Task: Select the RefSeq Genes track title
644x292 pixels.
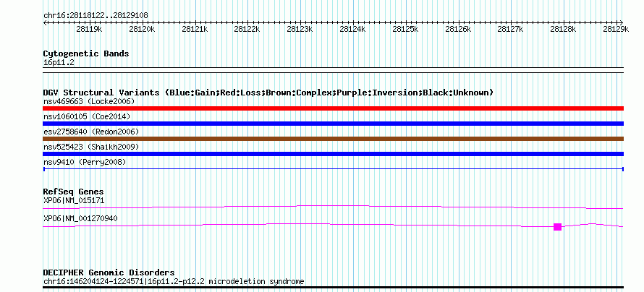Action: [74, 192]
